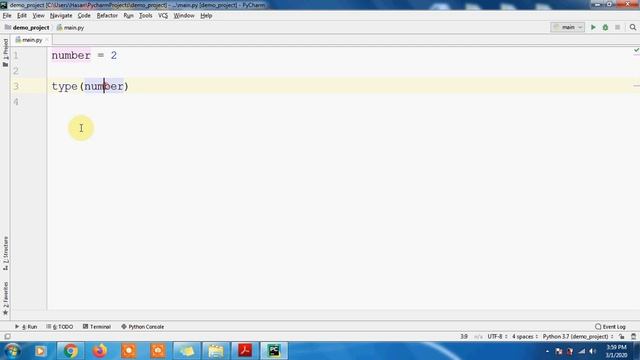Click the word 'type' on line 3

coord(64,87)
